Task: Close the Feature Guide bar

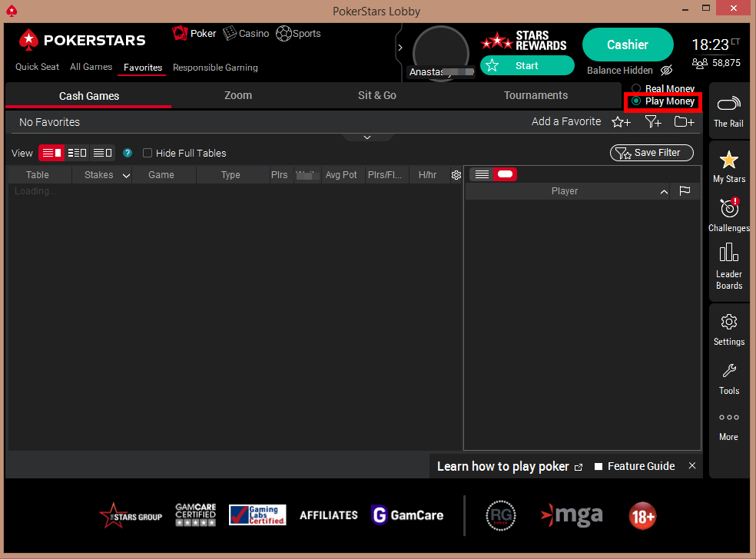Action: click(692, 465)
